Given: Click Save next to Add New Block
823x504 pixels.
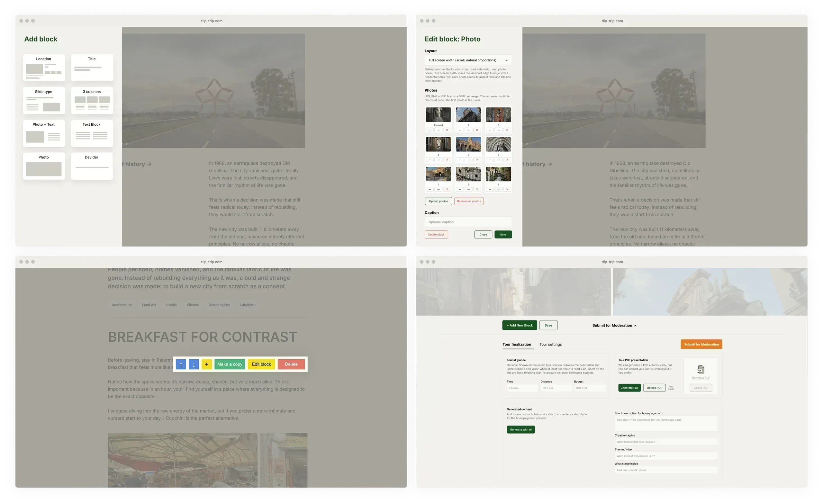Looking at the screenshot, I should click(548, 325).
